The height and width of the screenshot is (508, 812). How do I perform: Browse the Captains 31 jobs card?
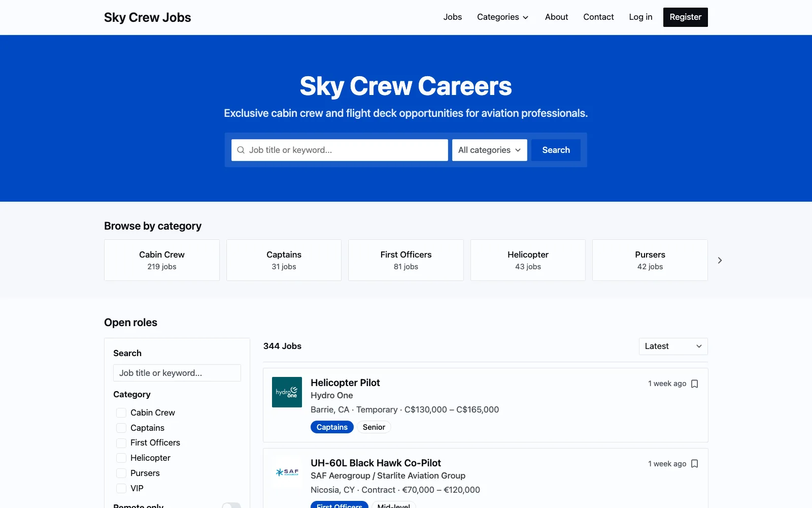pos(284,260)
